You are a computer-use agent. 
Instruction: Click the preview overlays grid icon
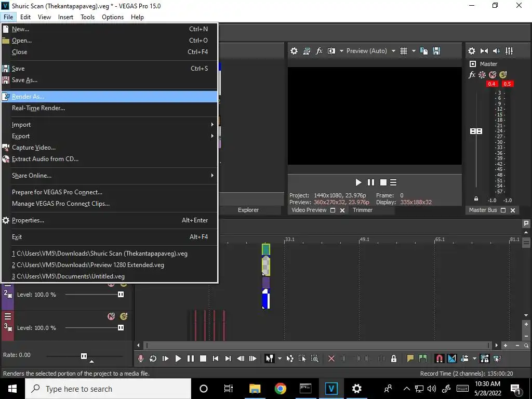(403, 51)
